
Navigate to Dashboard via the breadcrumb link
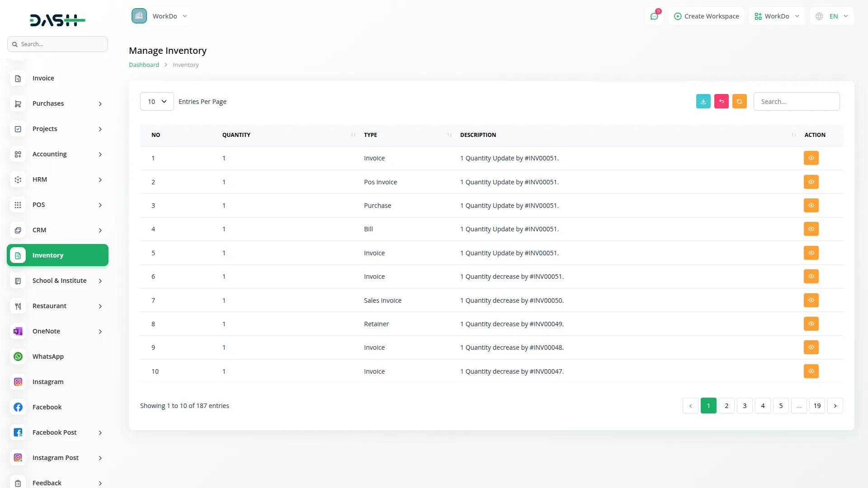144,65
